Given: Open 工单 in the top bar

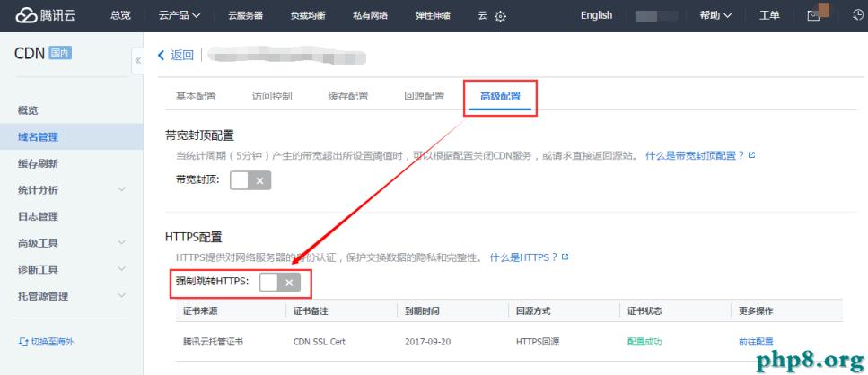Looking at the screenshot, I should (769, 15).
